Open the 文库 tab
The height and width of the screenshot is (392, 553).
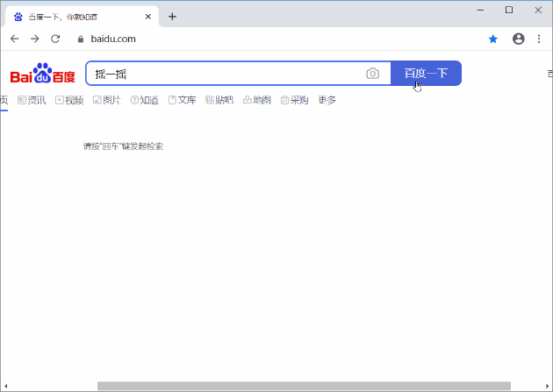[183, 100]
